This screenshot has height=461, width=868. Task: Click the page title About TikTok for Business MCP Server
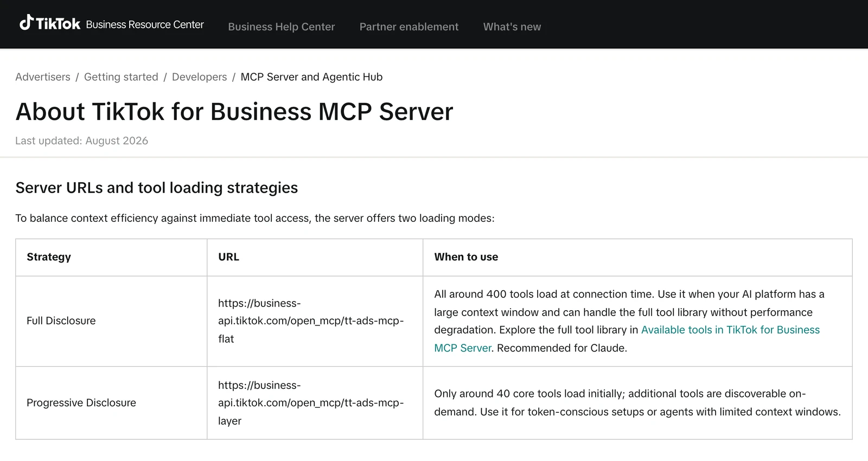click(x=234, y=112)
